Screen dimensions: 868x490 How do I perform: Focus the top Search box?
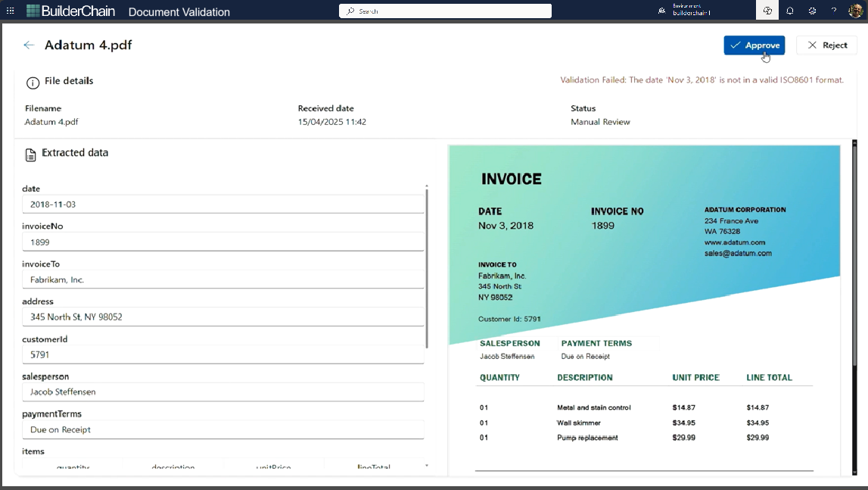point(445,11)
